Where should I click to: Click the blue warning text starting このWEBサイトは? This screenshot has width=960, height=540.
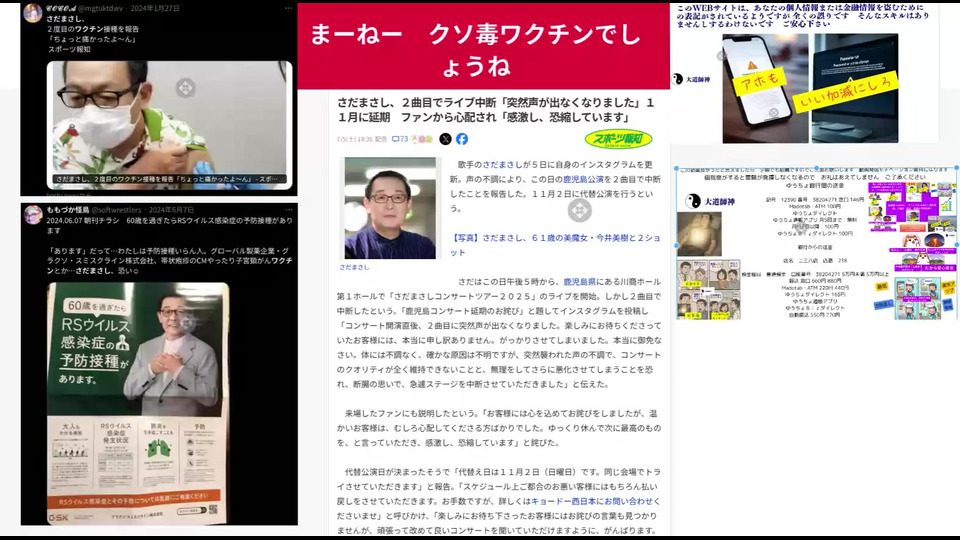[x=803, y=15]
